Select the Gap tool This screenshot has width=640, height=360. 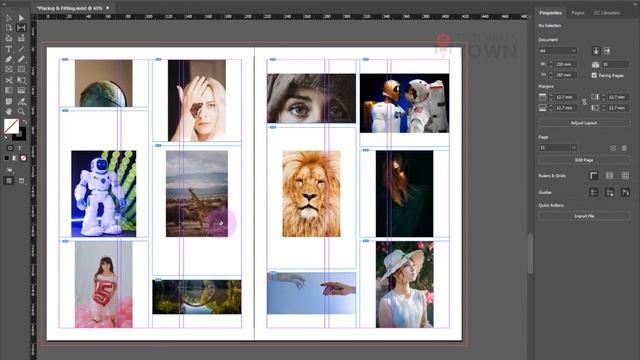click(21, 28)
